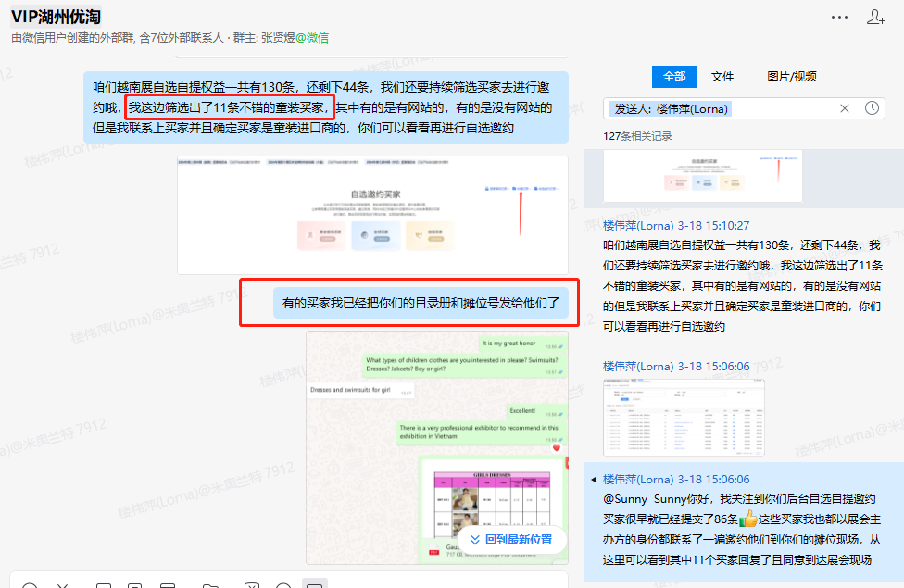Open the emoji picker in input toolbar
The width and height of the screenshot is (904, 588).
tap(30, 584)
